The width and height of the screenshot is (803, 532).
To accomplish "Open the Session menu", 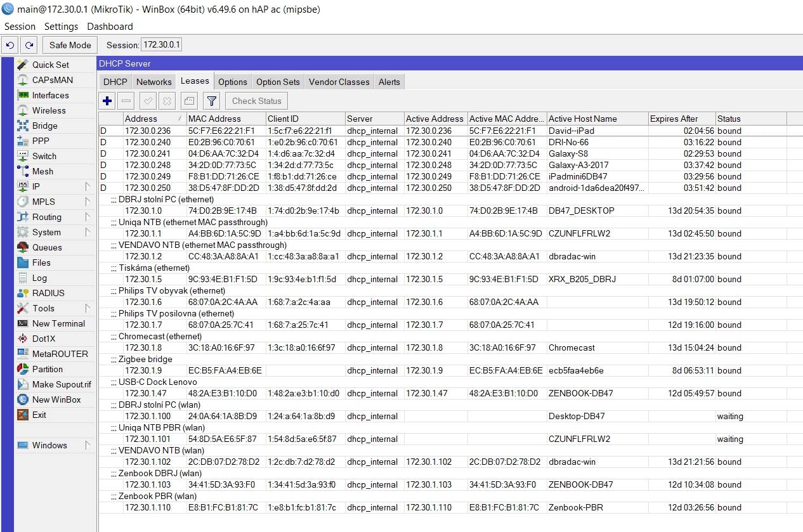I will tap(20, 27).
